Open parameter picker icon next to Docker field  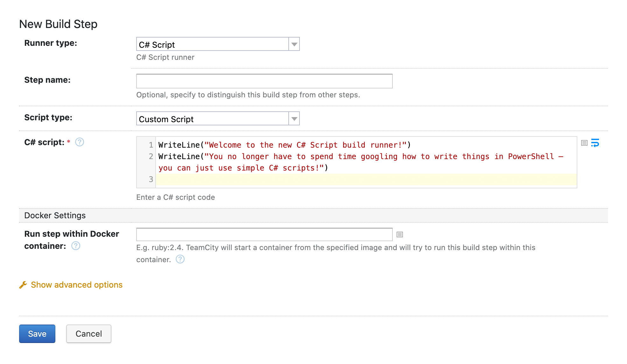tap(400, 234)
